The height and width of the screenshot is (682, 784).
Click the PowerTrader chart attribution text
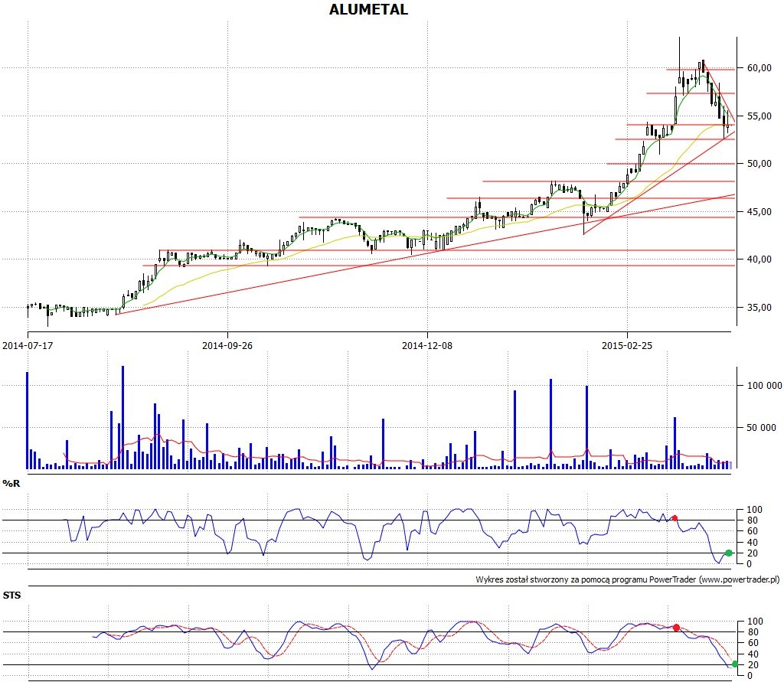tap(628, 579)
